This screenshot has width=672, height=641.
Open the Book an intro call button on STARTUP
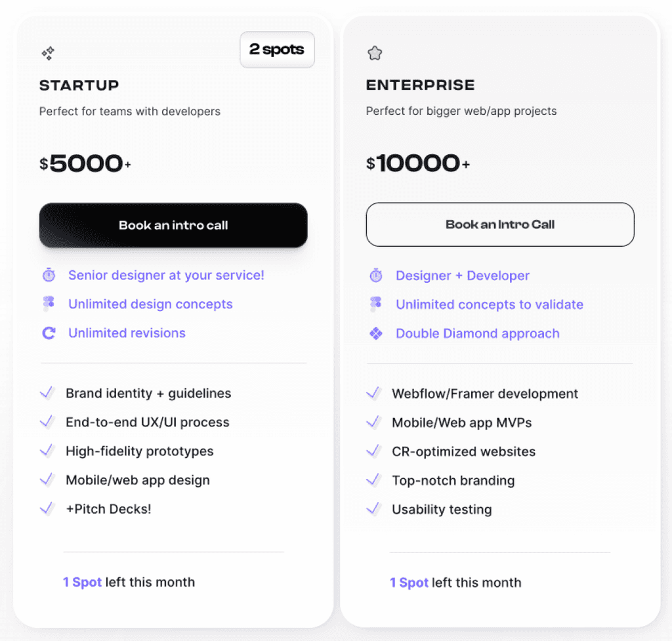tap(173, 225)
